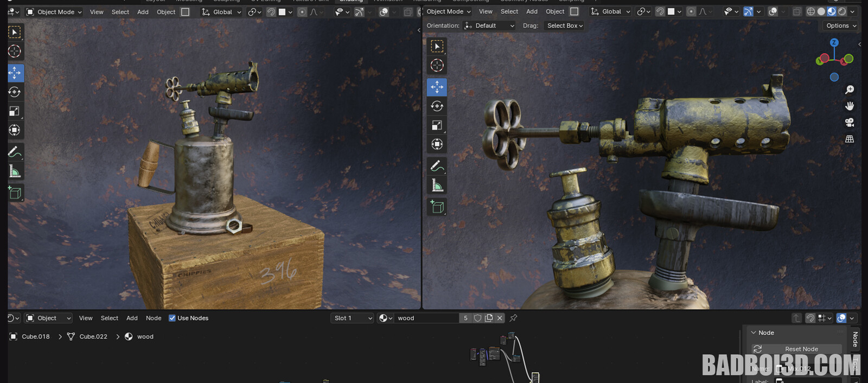Pick the Rotate tool in right viewport
Screen dimensions: 868x383
tap(437, 106)
